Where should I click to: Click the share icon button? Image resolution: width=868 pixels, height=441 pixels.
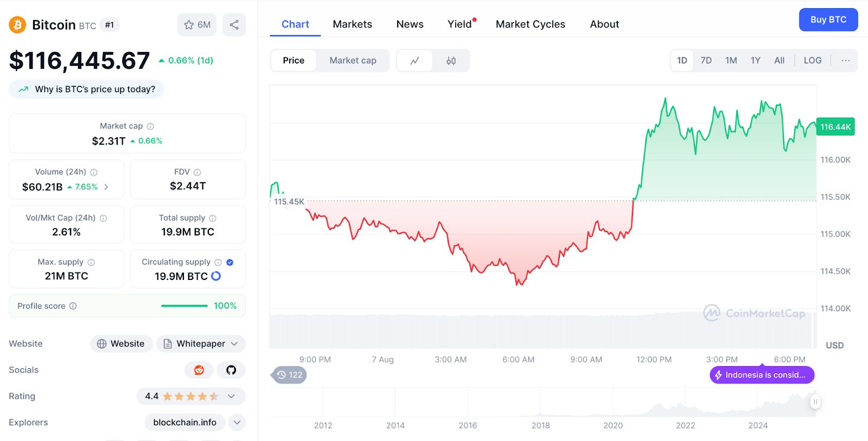pos(234,24)
